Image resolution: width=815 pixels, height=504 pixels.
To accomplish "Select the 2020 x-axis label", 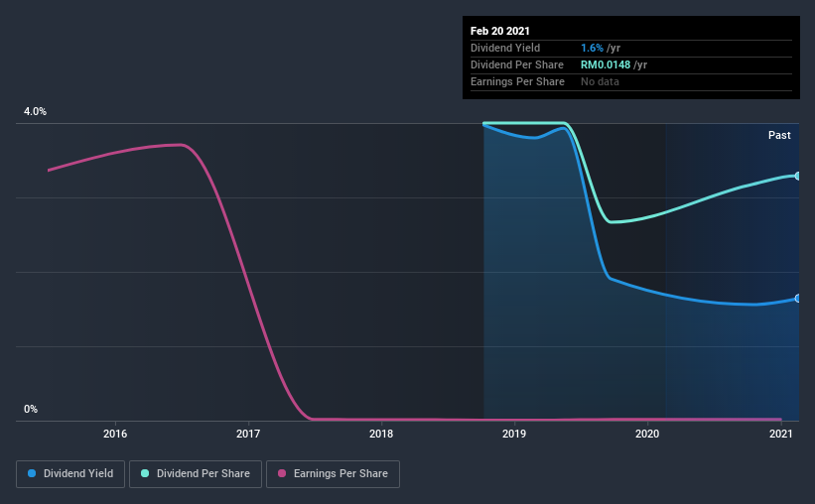I will point(647,434).
